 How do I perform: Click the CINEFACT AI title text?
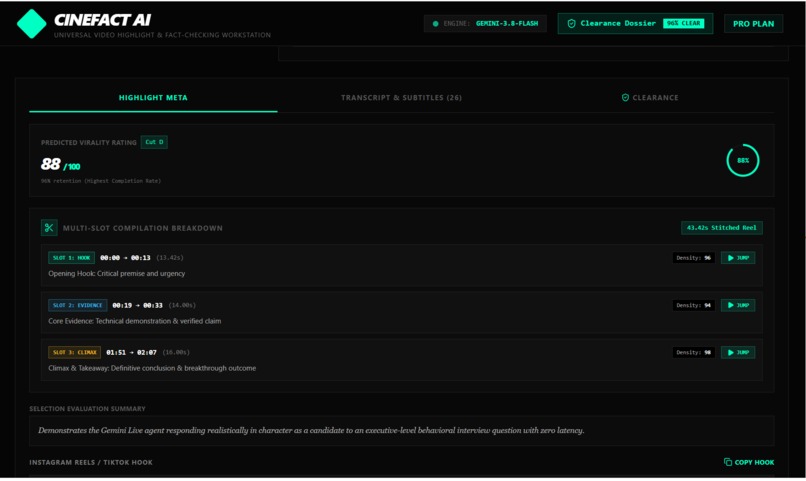point(102,20)
